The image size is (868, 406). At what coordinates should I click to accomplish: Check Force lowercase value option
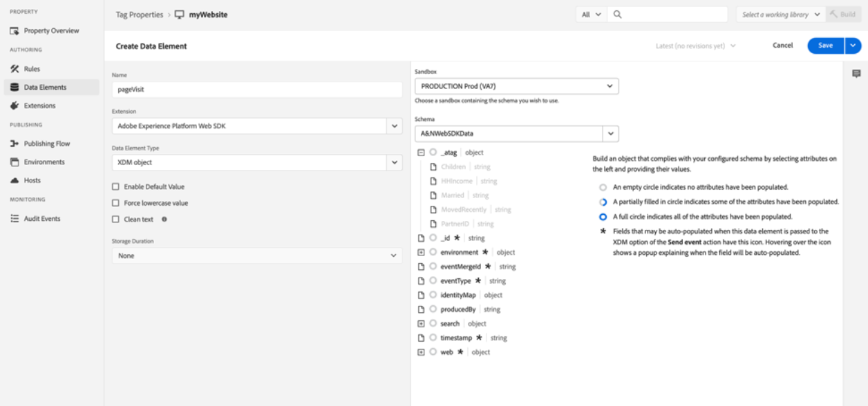point(116,204)
